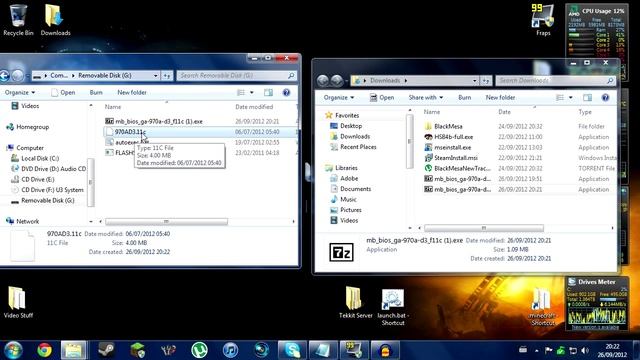Sort by Type column in Downloads window
The height and width of the screenshot is (360, 640).
[x=585, y=112]
